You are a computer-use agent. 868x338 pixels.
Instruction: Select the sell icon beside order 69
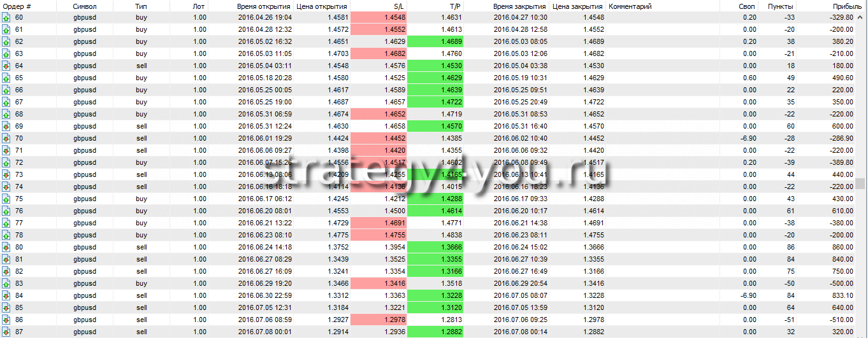[x=6, y=126]
